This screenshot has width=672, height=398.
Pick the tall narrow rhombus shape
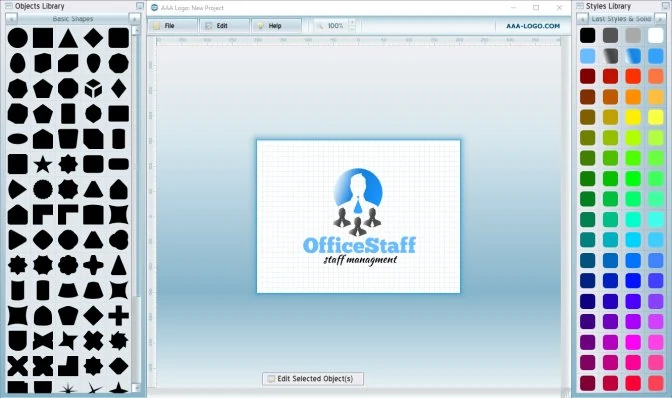coord(119,88)
